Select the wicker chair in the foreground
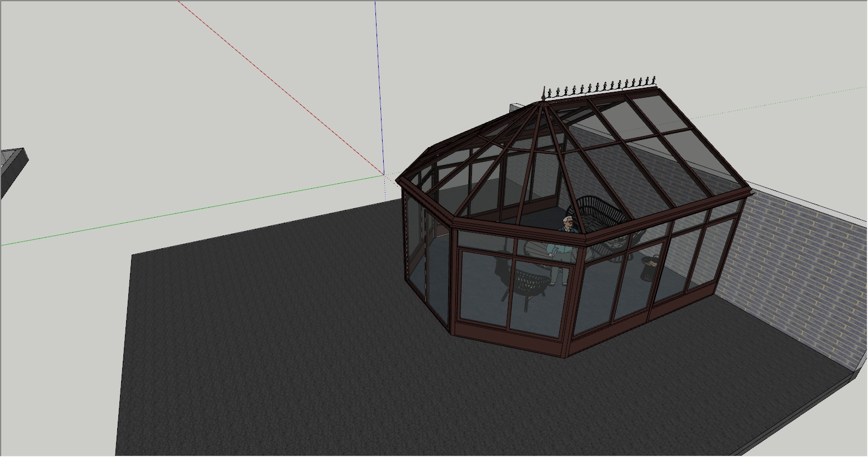Screen dimensions: 868x457 [528, 283]
